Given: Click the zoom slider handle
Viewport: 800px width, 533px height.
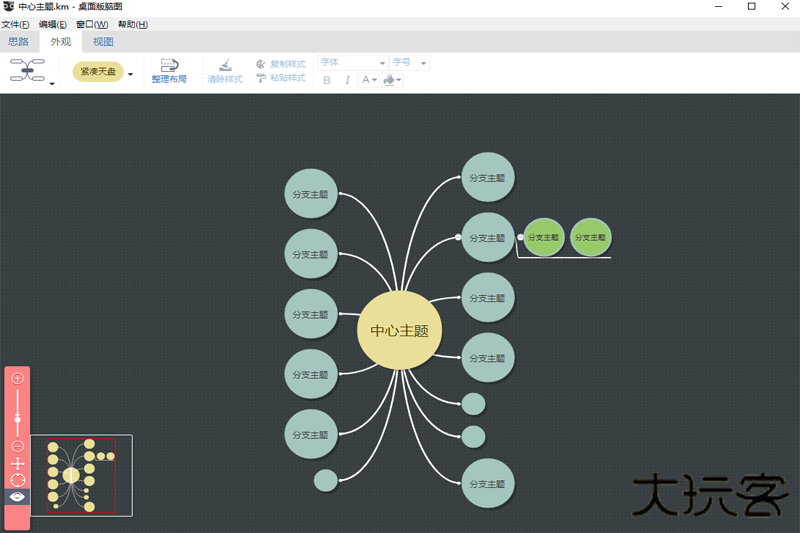Looking at the screenshot, I should pos(17,420).
